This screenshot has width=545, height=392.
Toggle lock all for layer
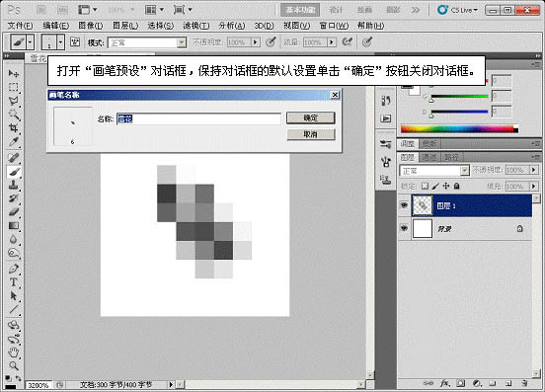point(457,187)
